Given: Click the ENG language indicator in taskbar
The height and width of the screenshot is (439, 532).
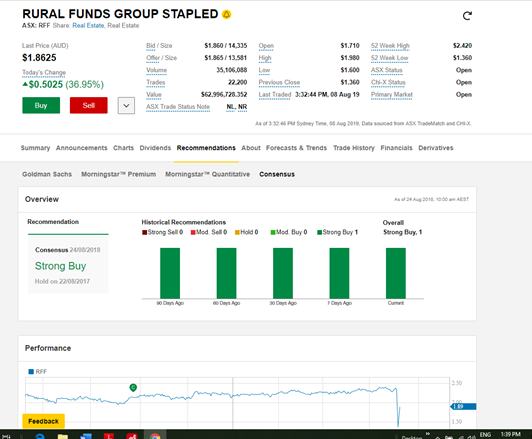Looking at the screenshot, I should 485,435.
